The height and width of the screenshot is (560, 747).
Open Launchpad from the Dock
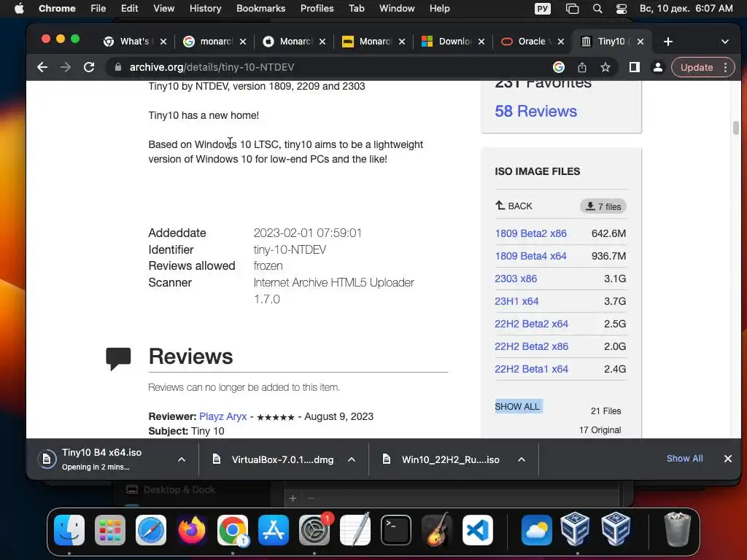pyautogui.click(x=110, y=530)
